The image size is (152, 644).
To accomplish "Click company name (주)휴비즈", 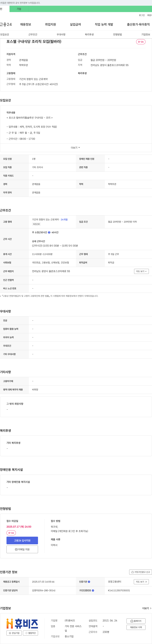I will pyautogui.click(x=70, y=621).
